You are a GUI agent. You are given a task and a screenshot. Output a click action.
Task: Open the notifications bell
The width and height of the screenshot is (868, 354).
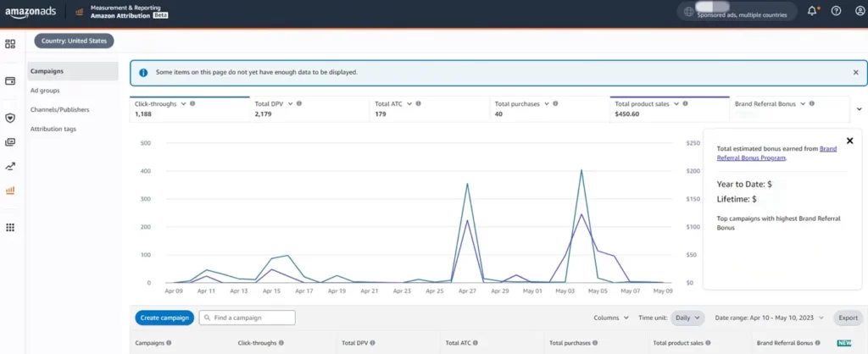point(812,11)
